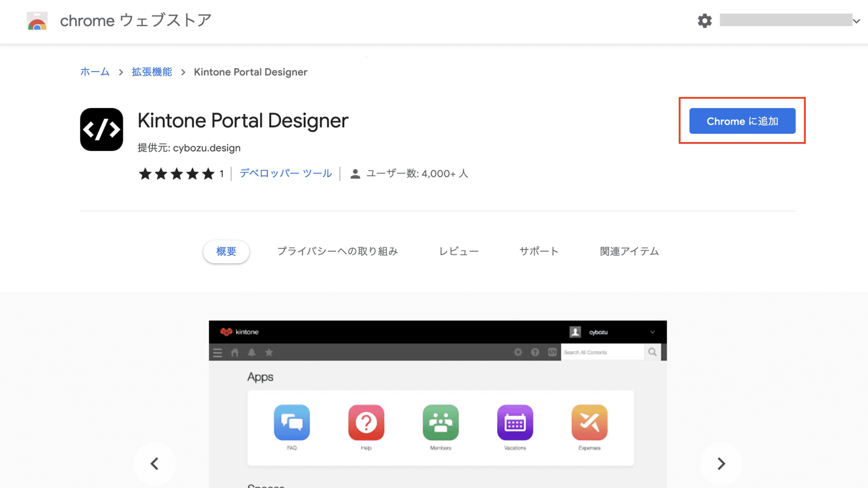The height and width of the screenshot is (488, 868).
Task: Open the 拡張機能 breadcrumb link
Action: tap(152, 72)
